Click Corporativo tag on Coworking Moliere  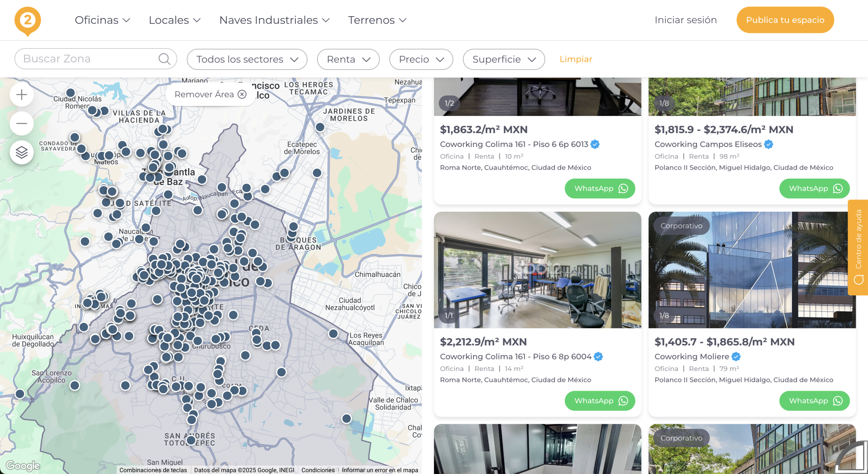[682, 226]
